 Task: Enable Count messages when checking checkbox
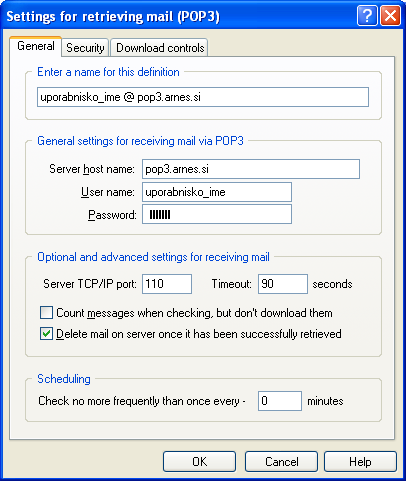pos(46,313)
